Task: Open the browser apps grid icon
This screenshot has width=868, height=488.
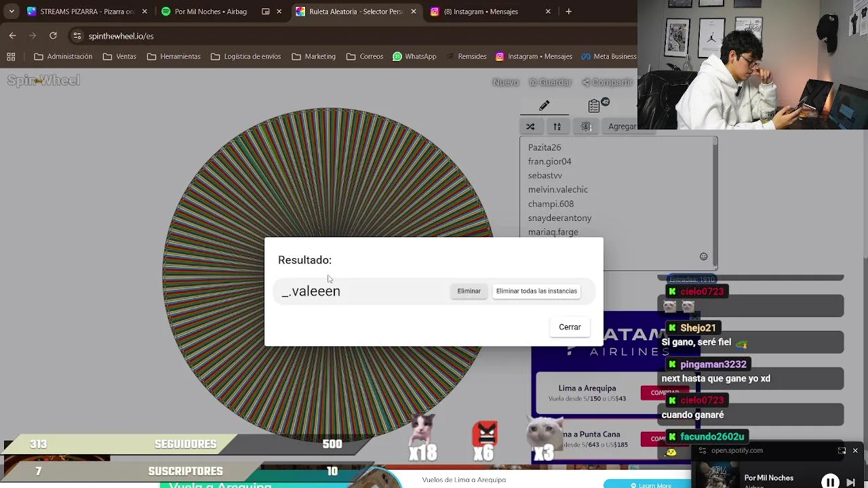Action: pos(11,56)
